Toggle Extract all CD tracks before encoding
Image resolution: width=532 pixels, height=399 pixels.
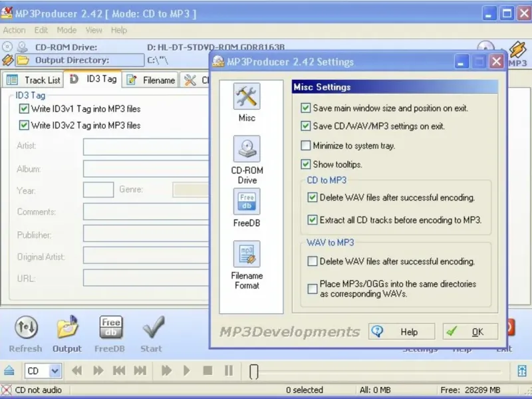pos(312,220)
